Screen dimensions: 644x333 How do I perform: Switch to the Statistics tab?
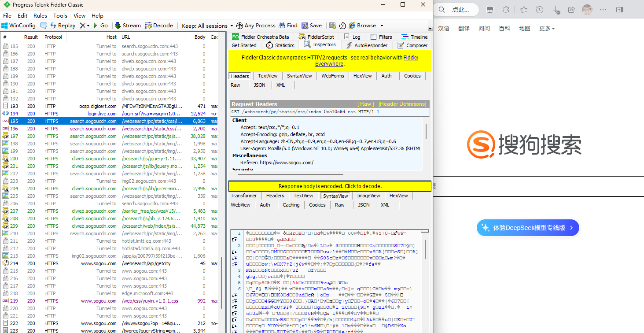tap(280, 45)
